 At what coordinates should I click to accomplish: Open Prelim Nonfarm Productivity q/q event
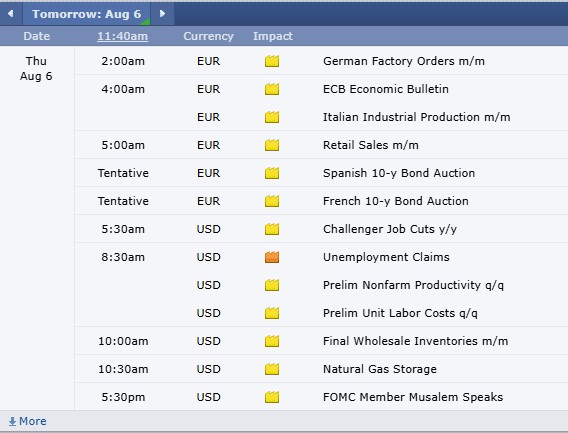(x=413, y=285)
